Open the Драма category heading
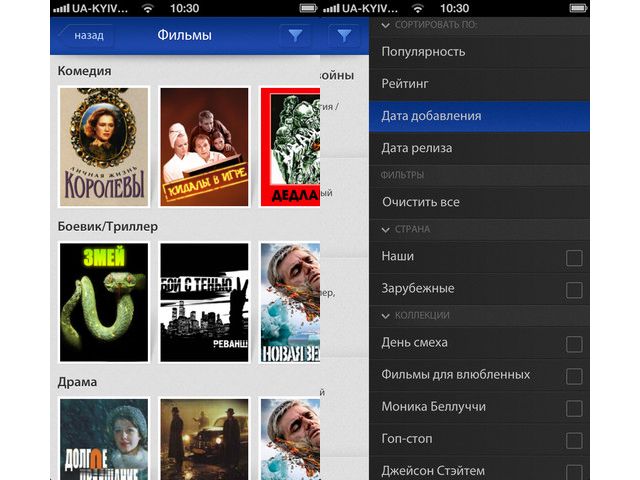 pos(78,382)
